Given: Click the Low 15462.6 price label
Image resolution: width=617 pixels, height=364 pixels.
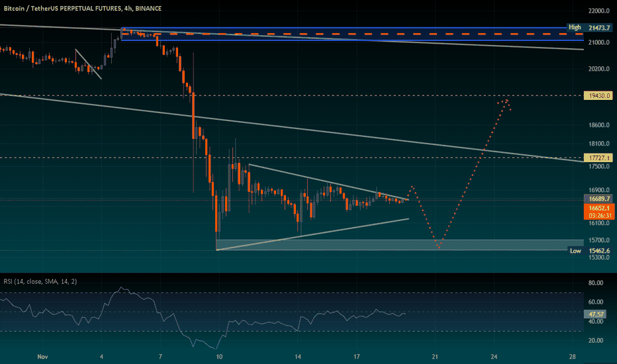Looking at the screenshot, I should coord(590,251).
